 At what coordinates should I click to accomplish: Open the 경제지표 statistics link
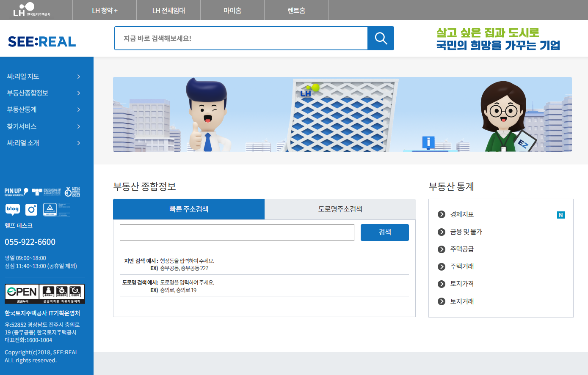point(462,214)
